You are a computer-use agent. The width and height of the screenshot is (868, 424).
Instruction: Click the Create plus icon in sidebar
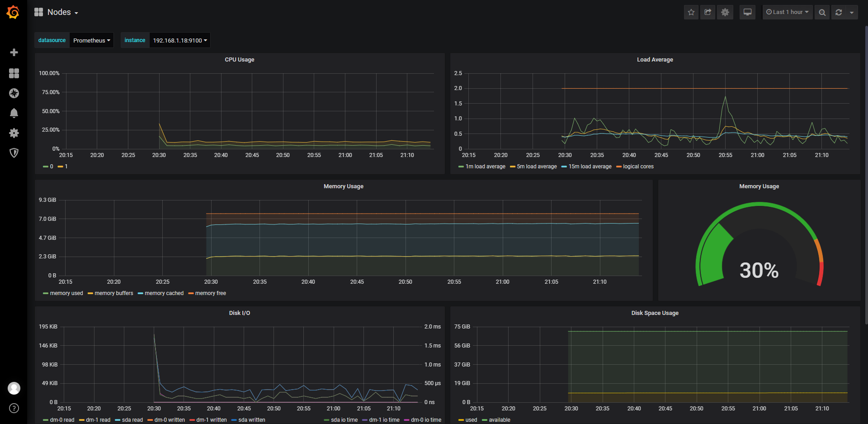(14, 52)
